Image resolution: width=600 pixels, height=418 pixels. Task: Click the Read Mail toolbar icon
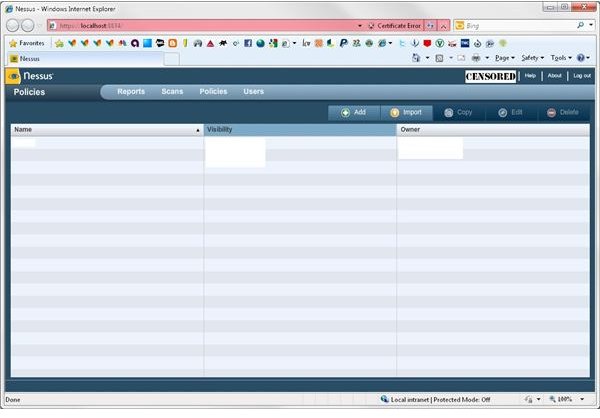(461, 58)
